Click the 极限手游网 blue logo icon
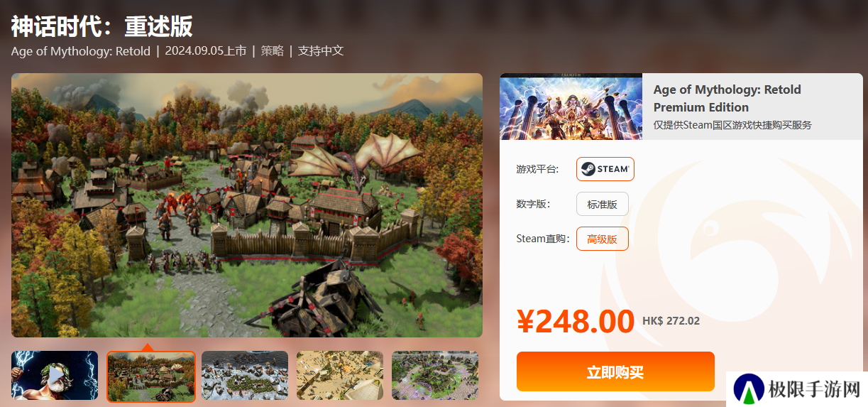 point(749,389)
